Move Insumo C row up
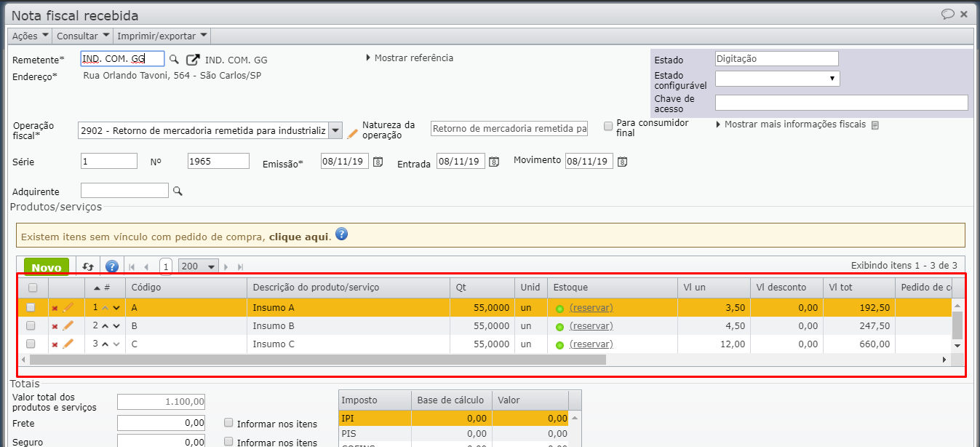Viewport: 980px width, 447px height. point(105,344)
